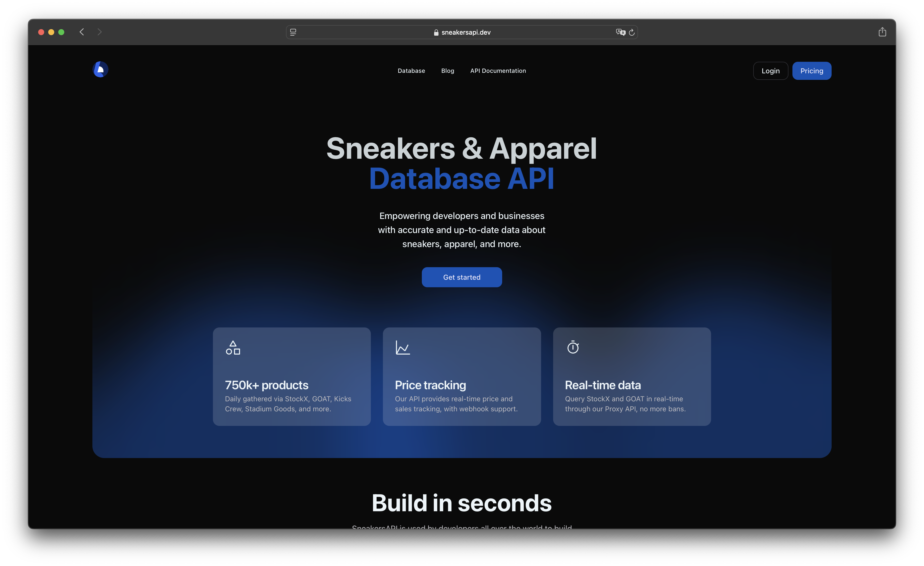Close the window with the red button
The image size is (924, 566).
(x=41, y=32)
